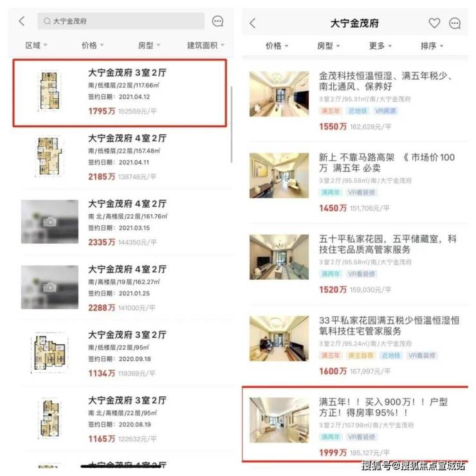Click the search field containing 大宁金茂府
Screen dimensions: 476x476
point(121,21)
